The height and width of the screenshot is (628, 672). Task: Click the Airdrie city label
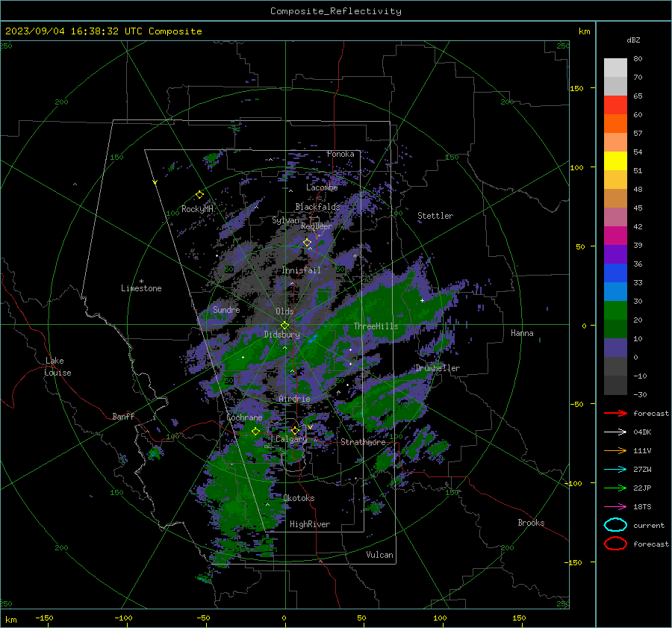pos(294,399)
